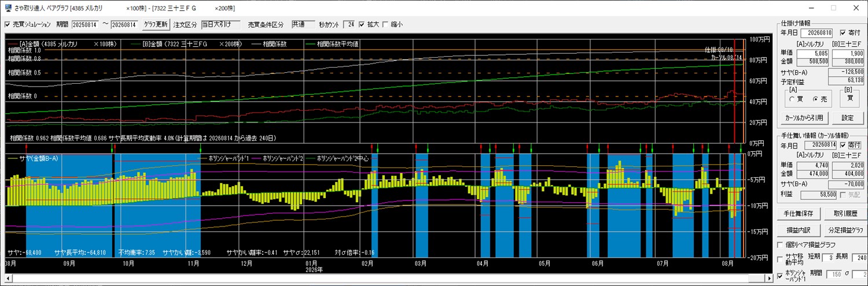The width and height of the screenshot is (868, 286).
Task: Click the 注文区分 field showing 当日大引け
Action: [x=222, y=25]
